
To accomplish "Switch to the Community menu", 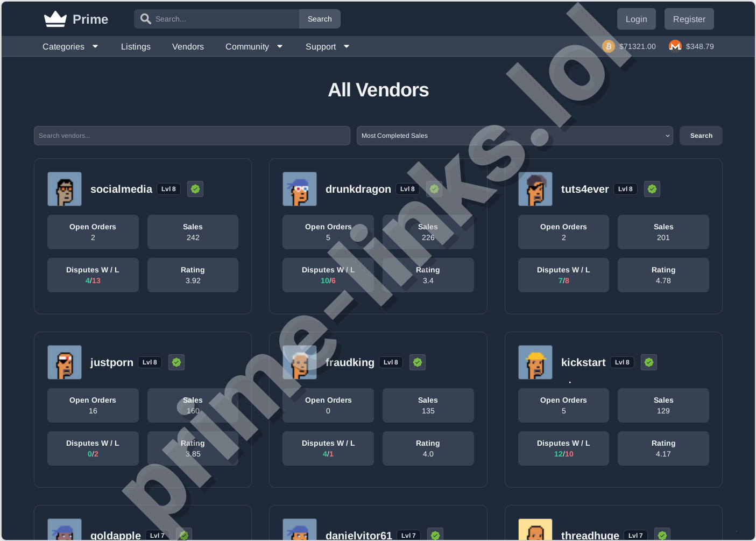I will (x=254, y=46).
